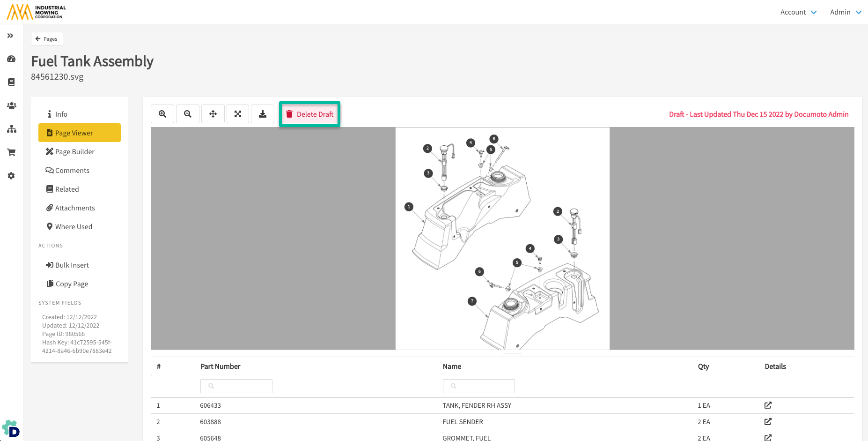Viewport: 868px width, 441px height.
Task: Open the shopping cart sidebar icon
Action: click(11, 152)
